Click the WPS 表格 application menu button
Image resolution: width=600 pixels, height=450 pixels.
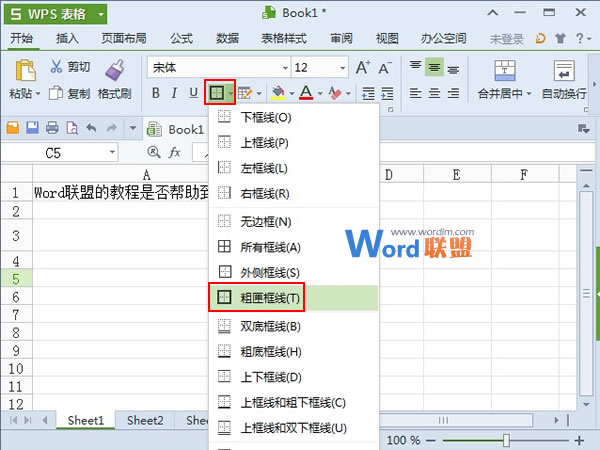(55, 15)
